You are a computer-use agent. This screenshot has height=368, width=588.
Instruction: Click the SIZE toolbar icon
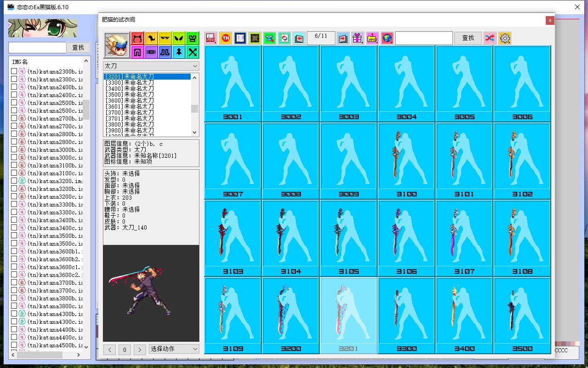[211, 38]
